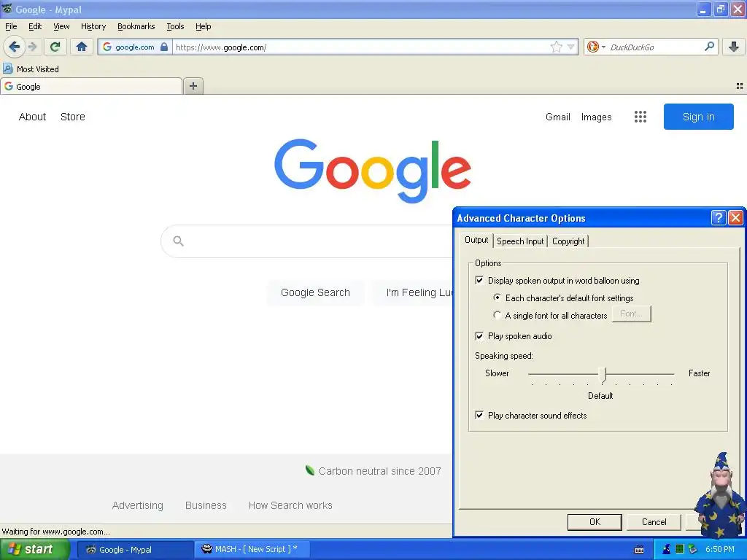Click the rightmost system tray icon before clock
This screenshot has height=560, width=747.
pyautogui.click(x=693, y=549)
